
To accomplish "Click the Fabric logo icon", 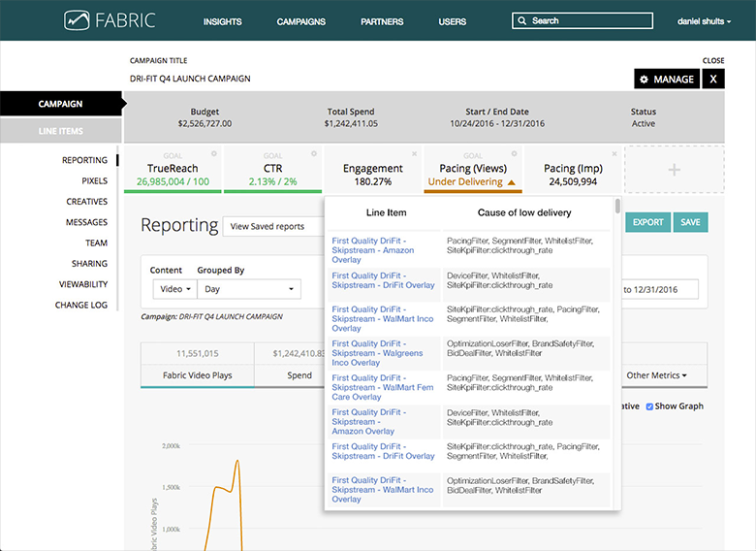I will pos(77,20).
